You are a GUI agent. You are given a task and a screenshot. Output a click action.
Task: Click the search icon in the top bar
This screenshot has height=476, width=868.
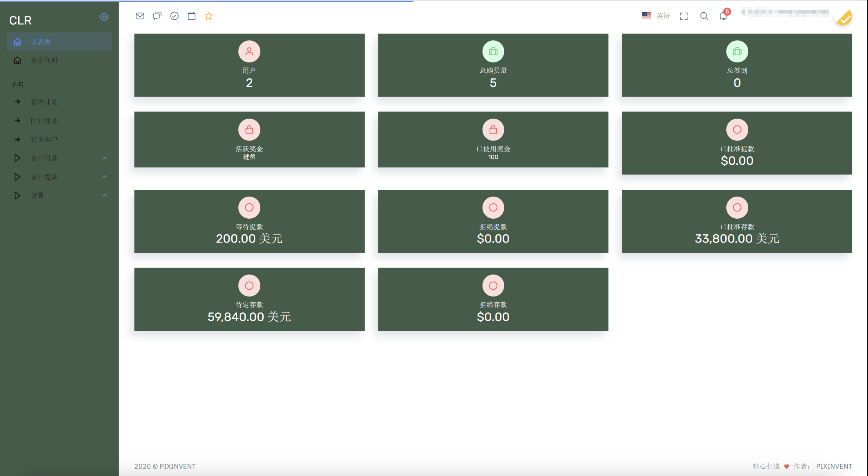click(x=704, y=16)
